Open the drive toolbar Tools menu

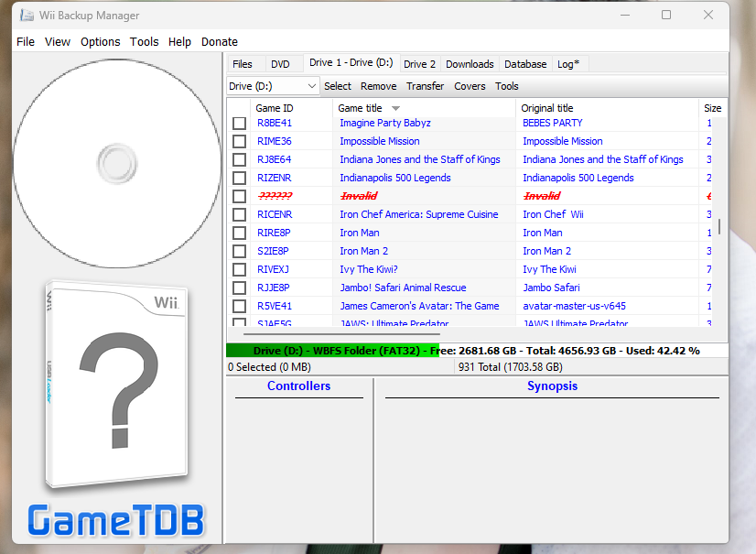(507, 86)
